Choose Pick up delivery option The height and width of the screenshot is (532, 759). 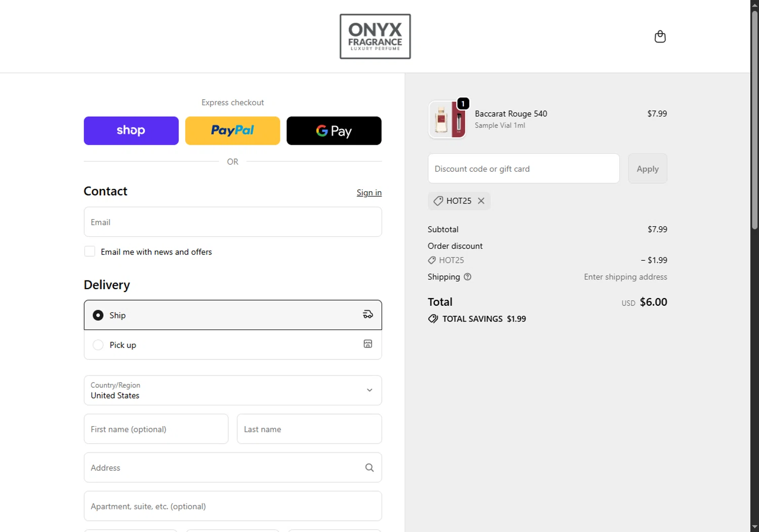(233, 345)
